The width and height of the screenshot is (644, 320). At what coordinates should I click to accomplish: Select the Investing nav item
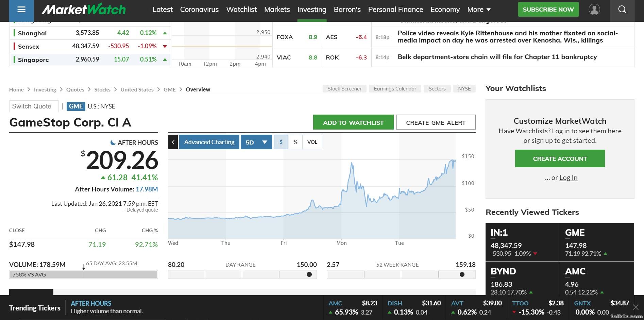click(312, 10)
